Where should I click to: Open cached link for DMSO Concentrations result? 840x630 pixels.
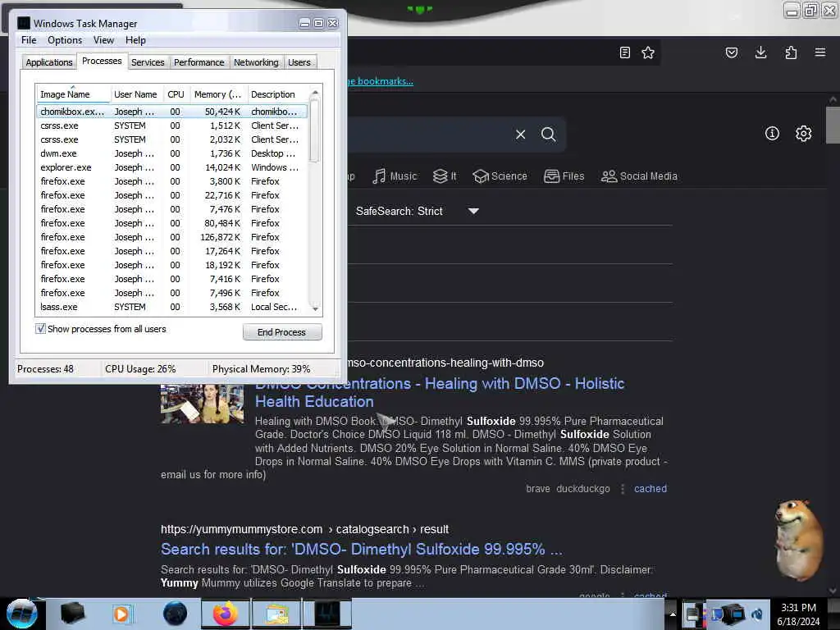(x=651, y=489)
